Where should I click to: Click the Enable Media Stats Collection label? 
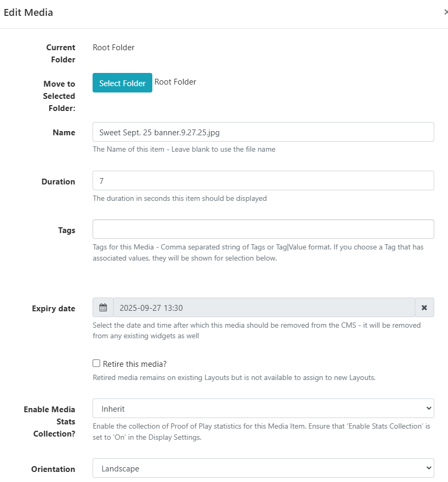(x=50, y=422)
